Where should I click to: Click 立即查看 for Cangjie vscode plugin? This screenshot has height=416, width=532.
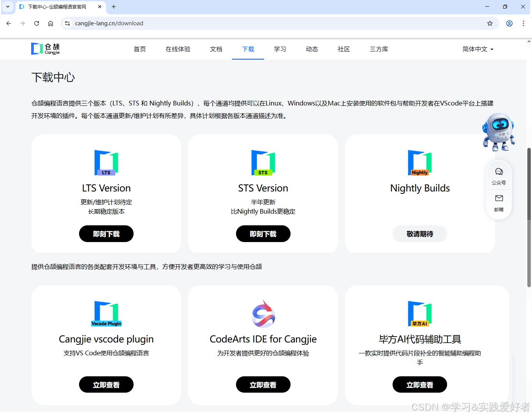[106, 385]
